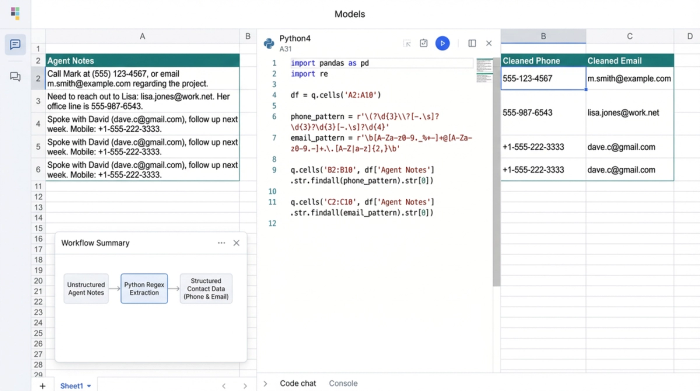
Task: Click the app logo in top-left corner
Action: [15, 13]
